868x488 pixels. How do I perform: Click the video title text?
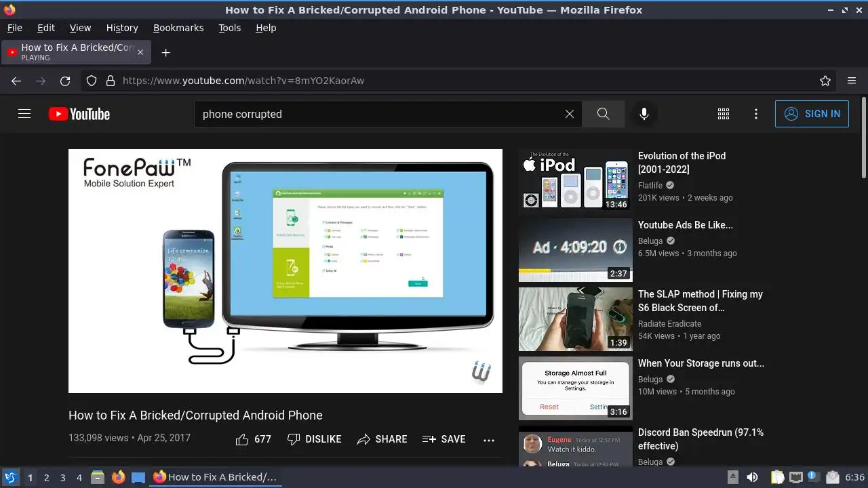(195, 415)
